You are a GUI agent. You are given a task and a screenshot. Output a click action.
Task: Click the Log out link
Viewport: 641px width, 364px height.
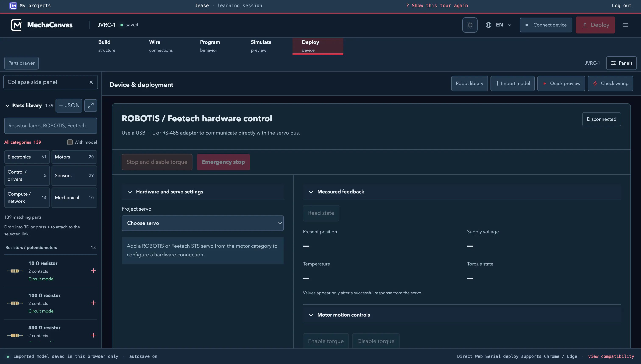click(x=621, y=6)
